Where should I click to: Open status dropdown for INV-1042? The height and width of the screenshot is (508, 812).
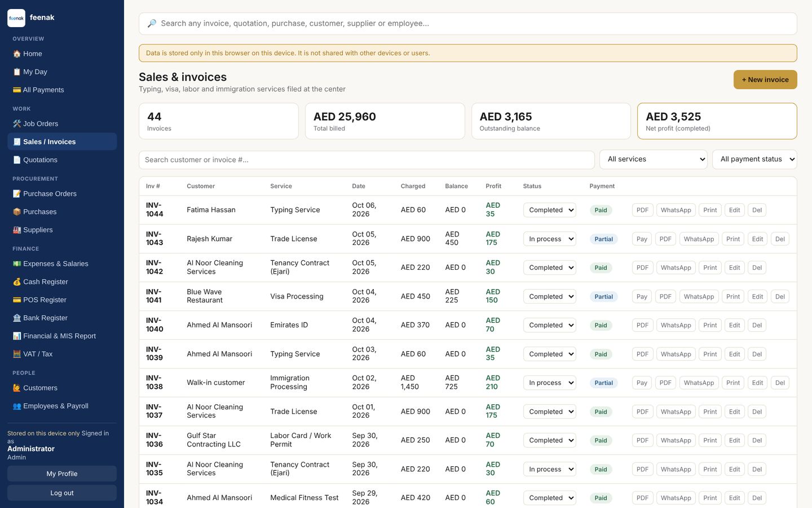coord(550,268)
